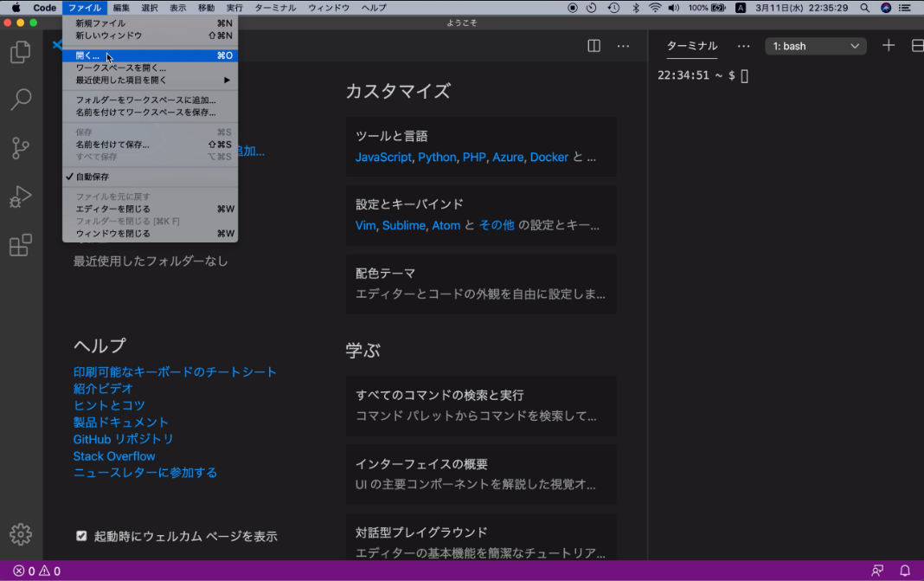Screen dimensions: 924x581
Task: Add a new terminal with plus icon
Action: (x=888, y=45)
